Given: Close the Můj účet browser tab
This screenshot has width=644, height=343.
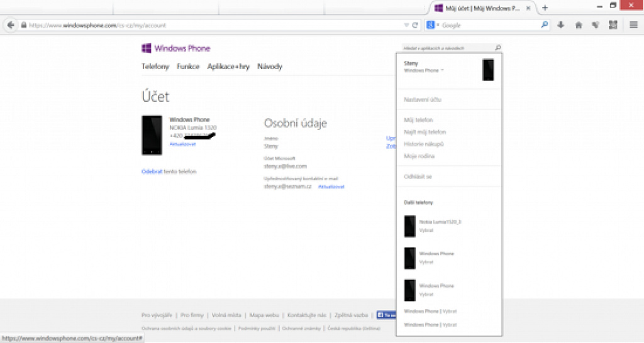Looking at the screenshot, I should click(x=528, y=8).
